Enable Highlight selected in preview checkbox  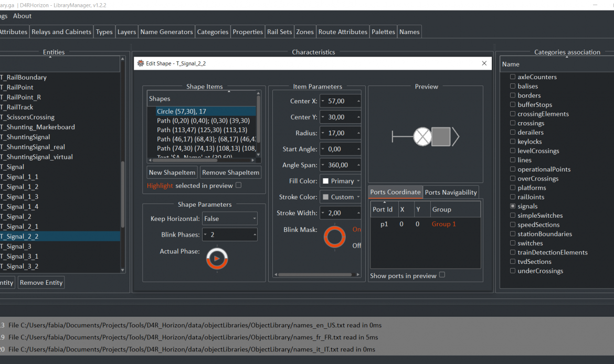point(239,185)
